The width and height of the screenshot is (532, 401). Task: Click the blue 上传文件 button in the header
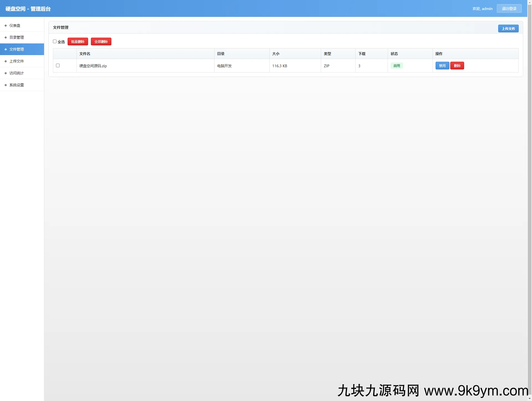pos(508,29)
